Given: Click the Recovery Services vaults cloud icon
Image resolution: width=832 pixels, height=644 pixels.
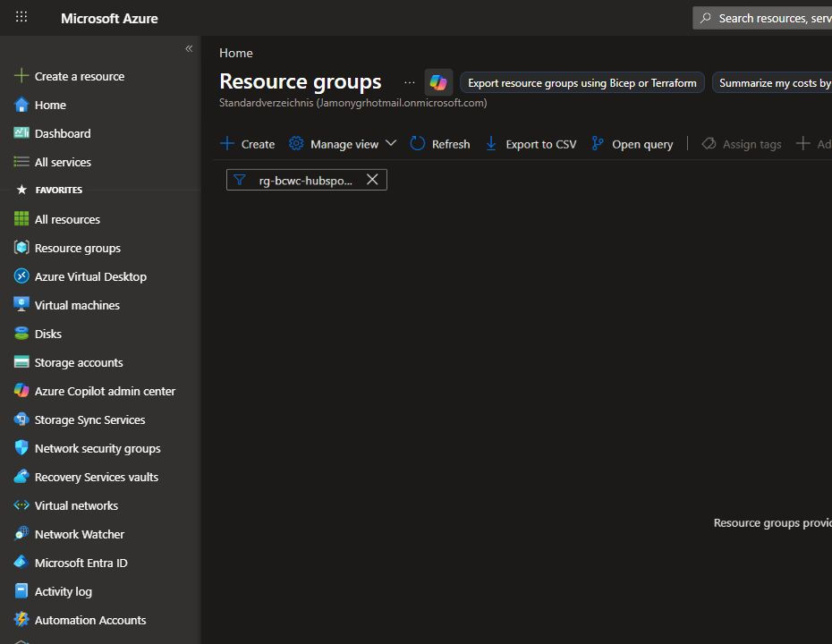Looking at the screenshot, I should (x=21, y=477).
